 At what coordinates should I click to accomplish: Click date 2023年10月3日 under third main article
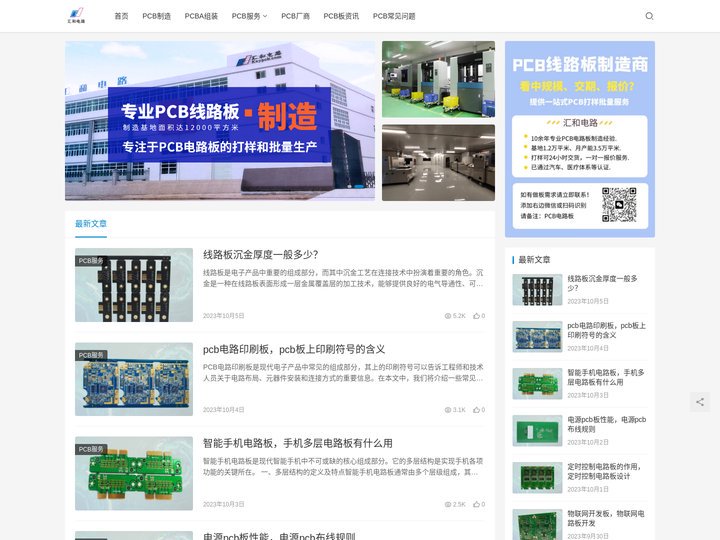pyautogui.click(x=224, y=504)
